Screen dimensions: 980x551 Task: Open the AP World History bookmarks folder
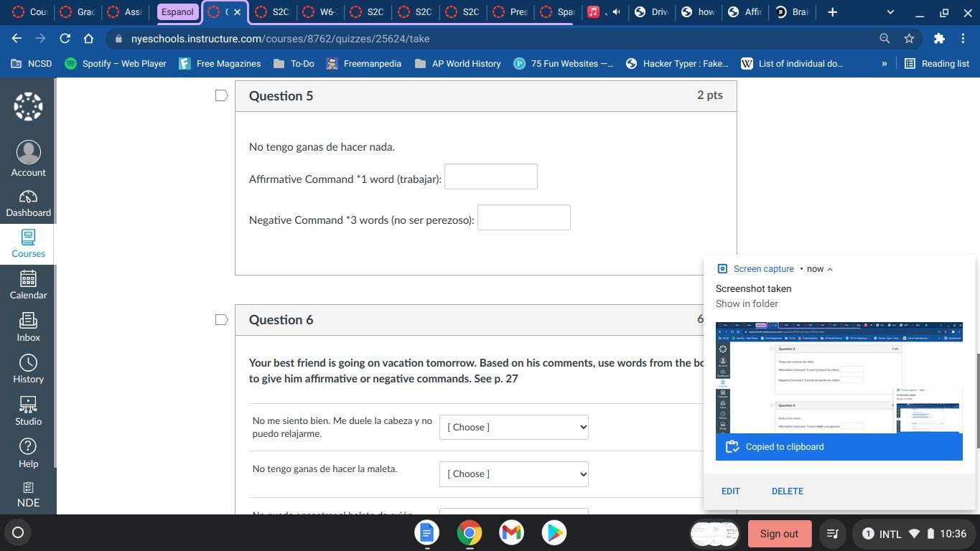click(457, 64)
